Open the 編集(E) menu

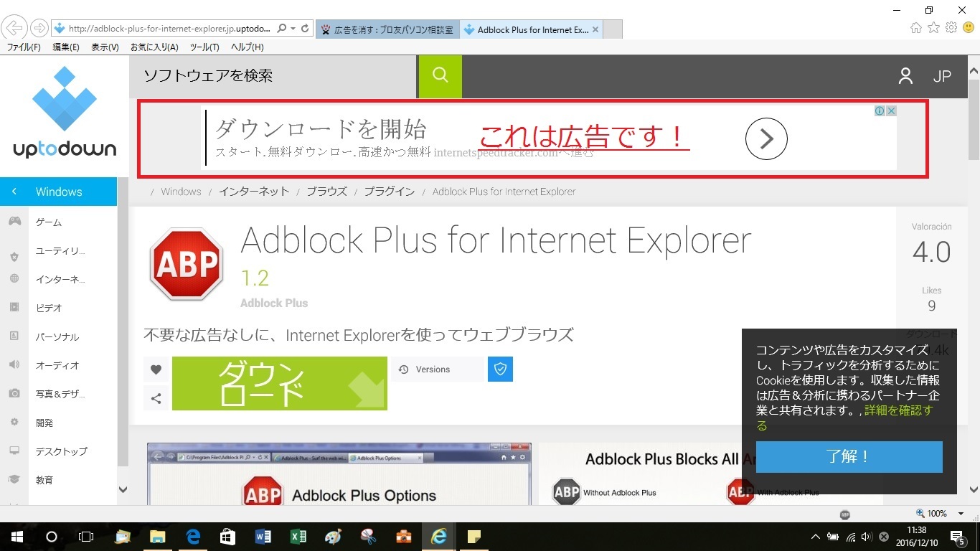[66, 47]
